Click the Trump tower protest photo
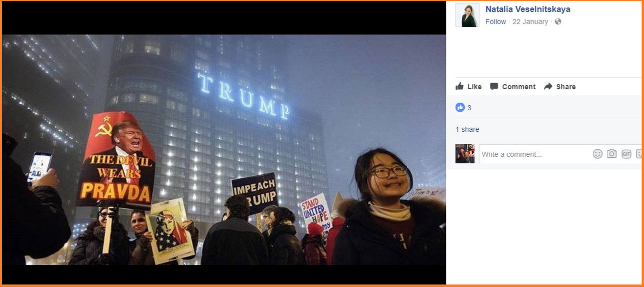This screenshot has width=644, height=287. coord(224,149)
